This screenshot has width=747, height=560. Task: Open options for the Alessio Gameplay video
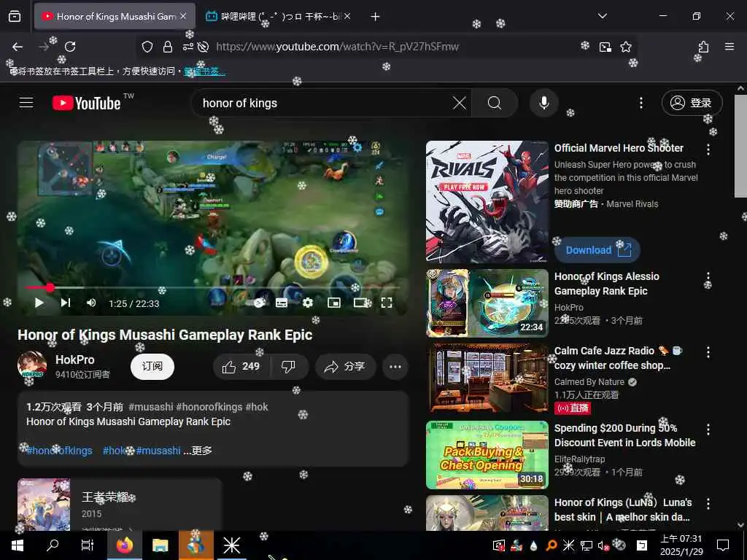coord(708,278)
